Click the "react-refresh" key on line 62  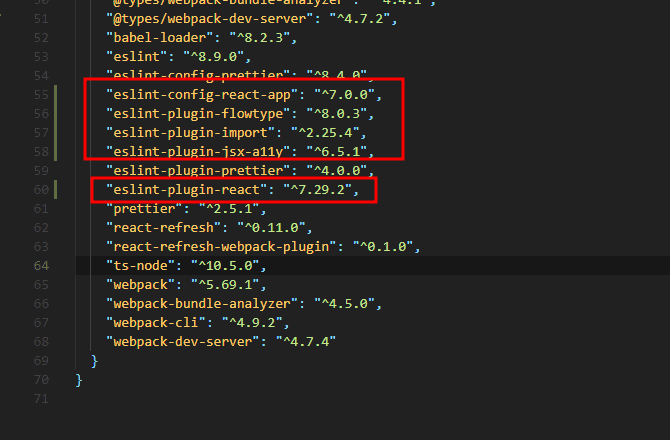point(164,228)
